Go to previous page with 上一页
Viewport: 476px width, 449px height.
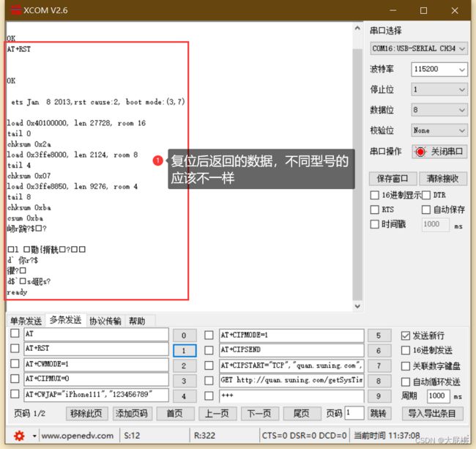(x=217, y=414)
